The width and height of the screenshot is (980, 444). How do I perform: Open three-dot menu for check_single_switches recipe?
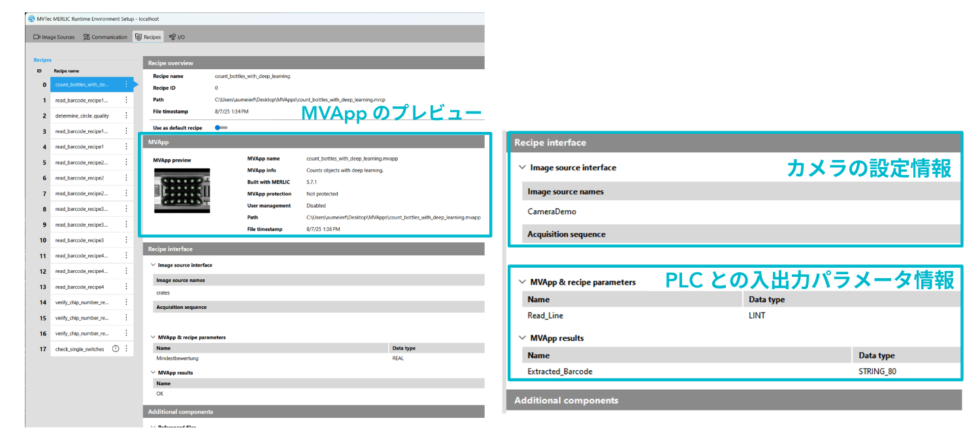pos(126,349)
